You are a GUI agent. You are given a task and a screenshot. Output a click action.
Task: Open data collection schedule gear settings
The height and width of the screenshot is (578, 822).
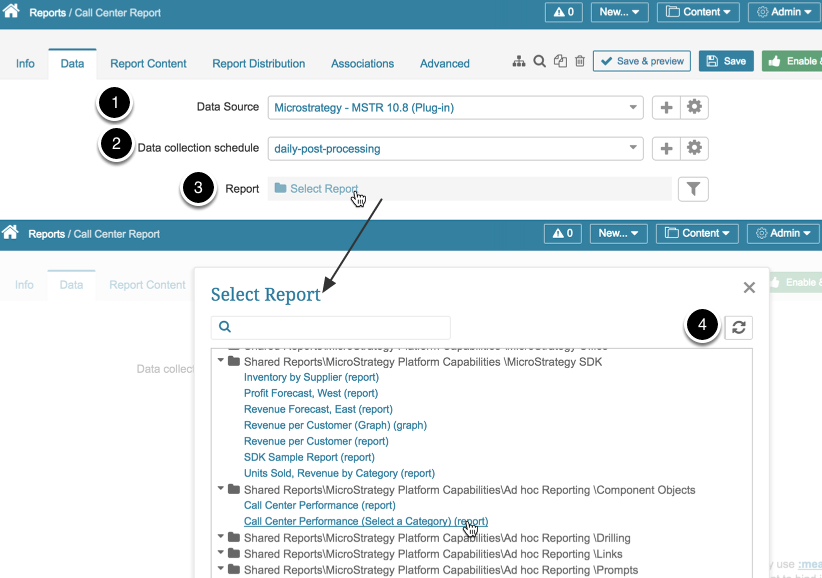coord(695,148)
